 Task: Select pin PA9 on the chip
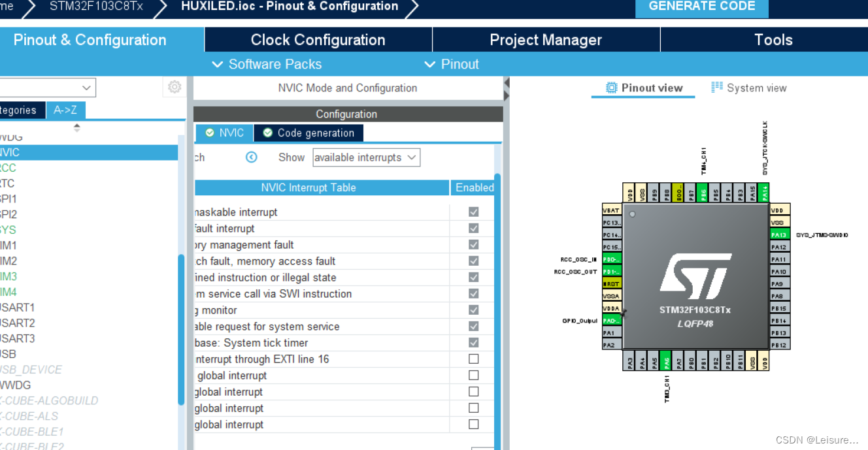[779, 284]
